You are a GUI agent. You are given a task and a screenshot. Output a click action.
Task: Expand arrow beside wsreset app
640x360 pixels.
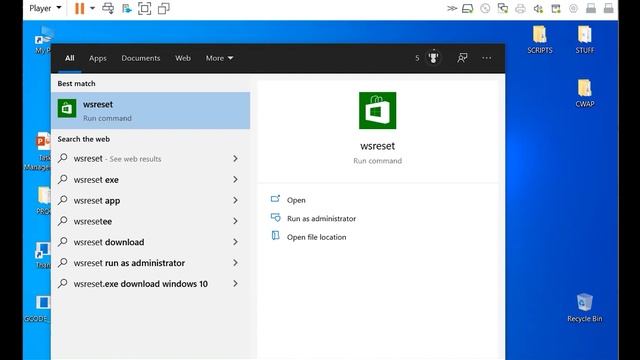[236, 200]
